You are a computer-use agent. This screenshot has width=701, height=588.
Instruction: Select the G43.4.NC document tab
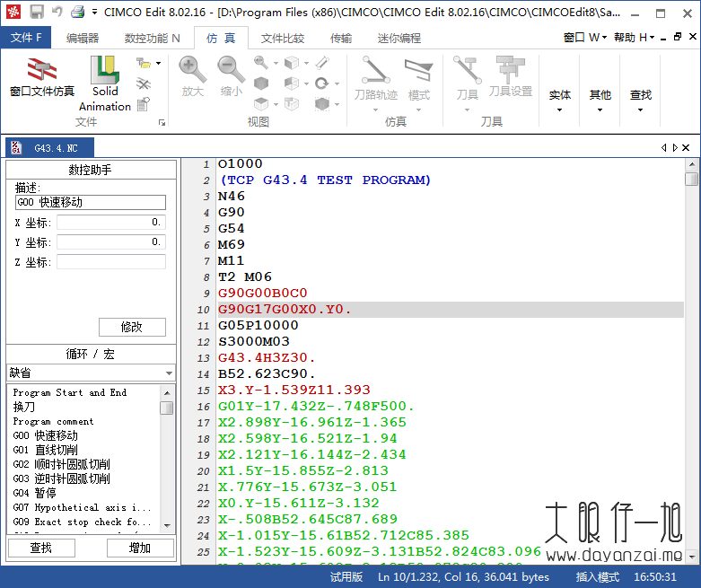coord(49,147)
